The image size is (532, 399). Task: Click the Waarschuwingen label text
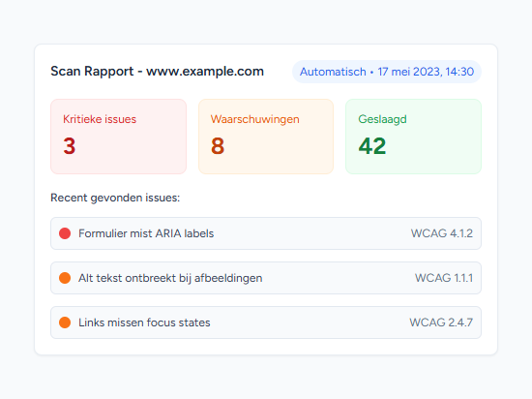pos(254,119)
